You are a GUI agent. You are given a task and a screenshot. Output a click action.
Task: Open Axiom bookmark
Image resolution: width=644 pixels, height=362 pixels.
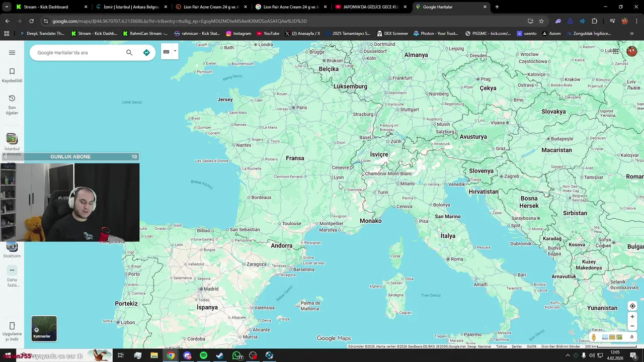551,34
